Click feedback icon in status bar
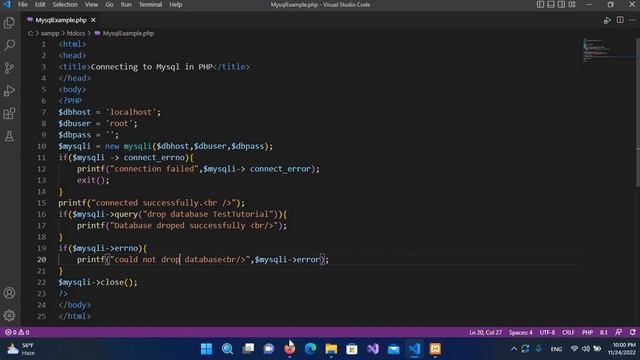Viewport: 640px width, 360px height. tap(619, 332)
